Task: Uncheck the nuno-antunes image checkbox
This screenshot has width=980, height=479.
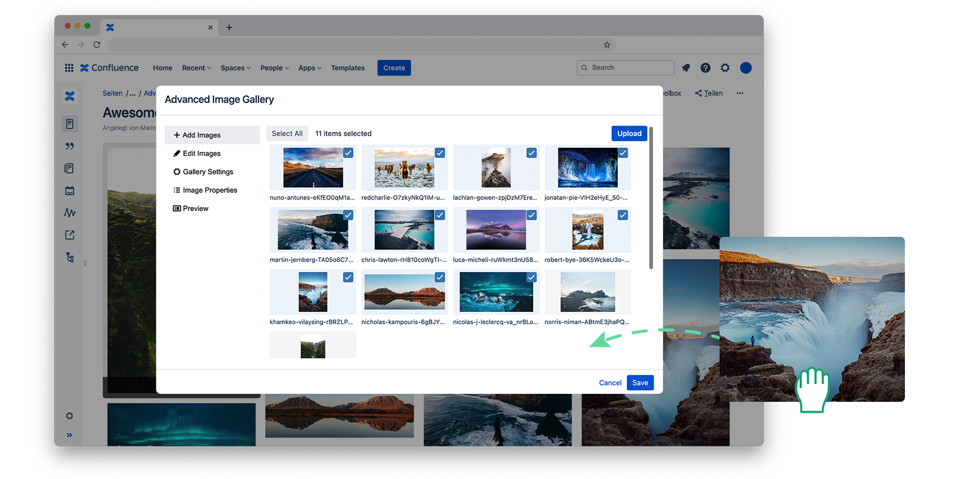Action: pyautogui.click(x=348, y=153)
